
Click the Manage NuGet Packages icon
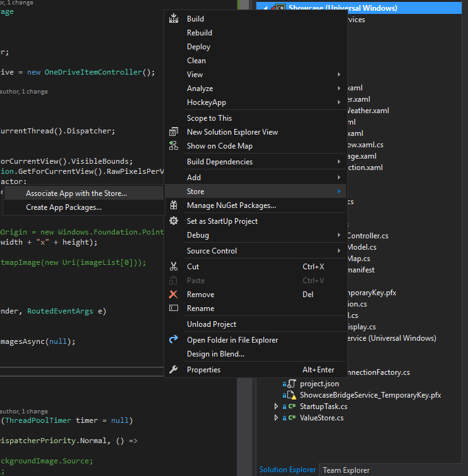174,205
